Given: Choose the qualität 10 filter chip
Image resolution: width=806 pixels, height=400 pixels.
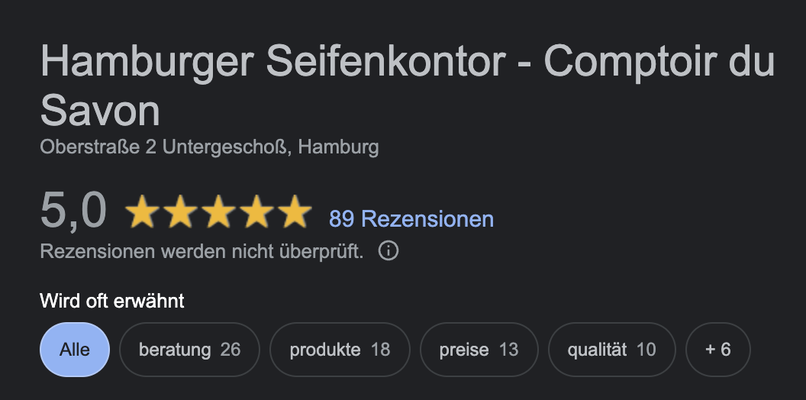Looking at the screenshot, I should 612,350.
